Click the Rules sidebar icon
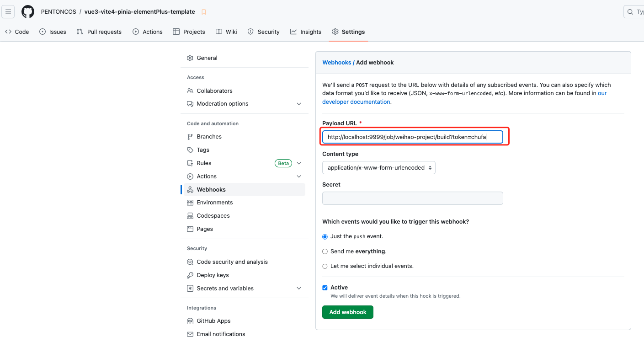Image resolution: width=644 pixels, height=353 pixels. pos(190,163)
